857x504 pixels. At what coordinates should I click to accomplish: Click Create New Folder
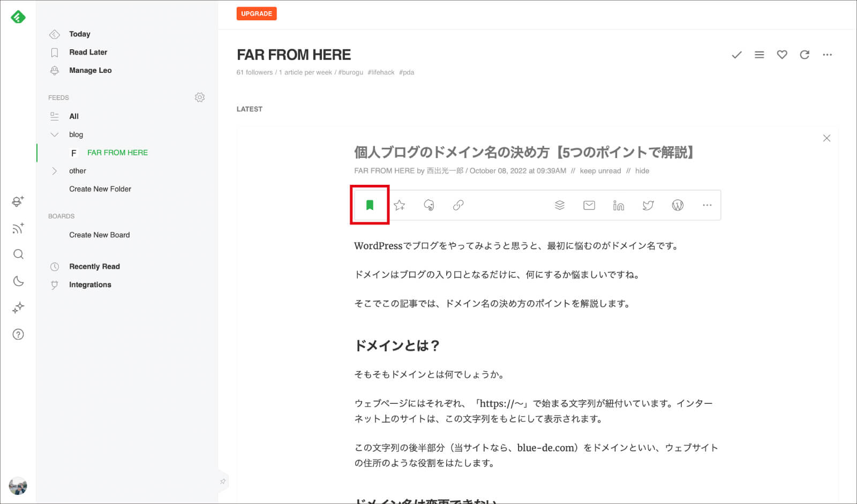coord(100,189)
